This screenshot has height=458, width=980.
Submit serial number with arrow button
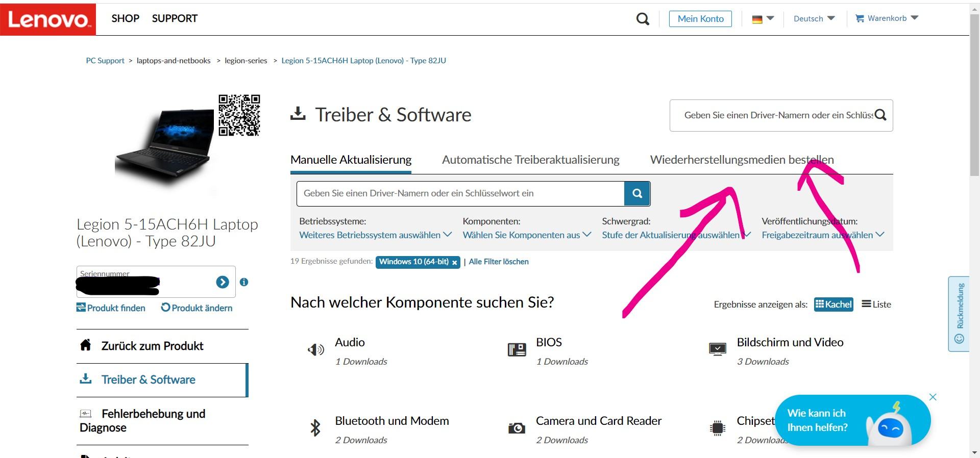coord(223,282)
